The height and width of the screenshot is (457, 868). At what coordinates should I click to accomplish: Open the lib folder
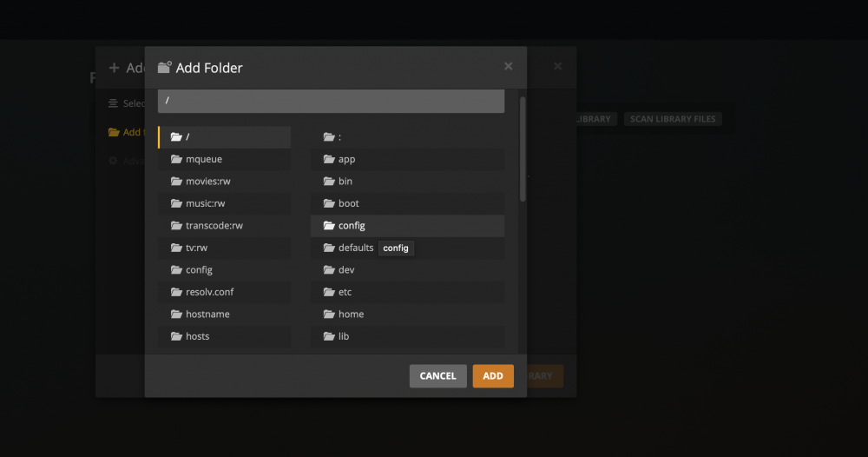[x=407, y=336]
